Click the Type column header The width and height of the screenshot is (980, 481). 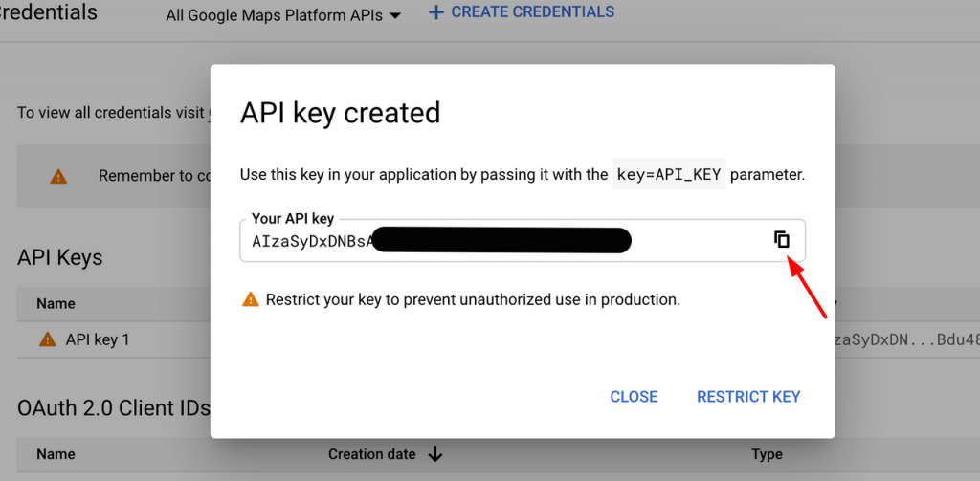click(x=767, y=454)
